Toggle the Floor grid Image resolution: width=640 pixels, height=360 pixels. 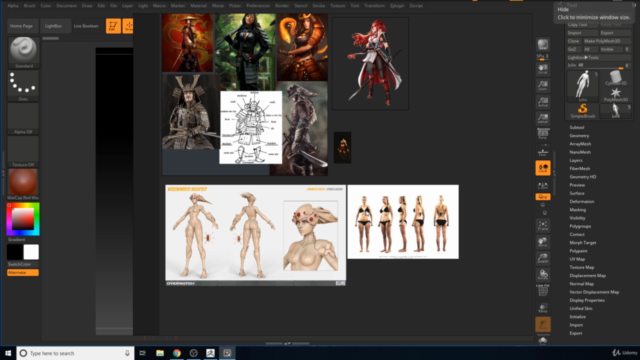pyautogui.click(x=543, y=152)
